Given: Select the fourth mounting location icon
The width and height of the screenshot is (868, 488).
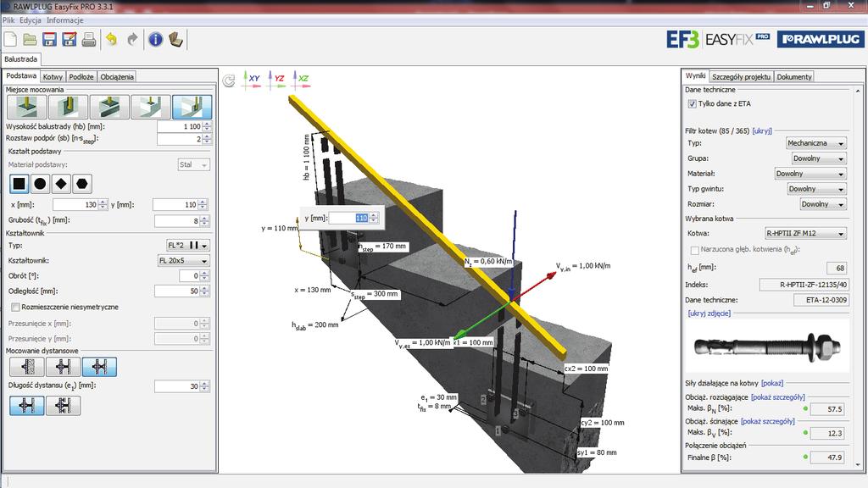Looking at the screenshot, I should pos(151,107).
